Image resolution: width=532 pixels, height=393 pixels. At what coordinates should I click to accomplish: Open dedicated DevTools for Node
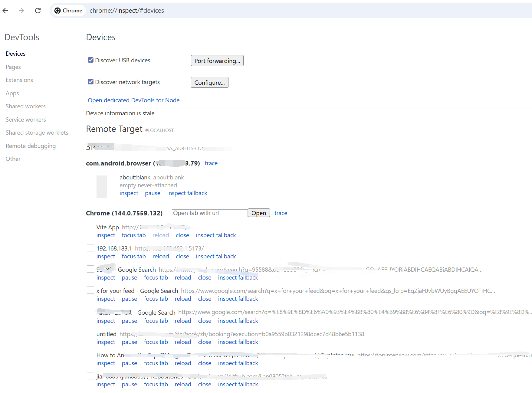133,100
